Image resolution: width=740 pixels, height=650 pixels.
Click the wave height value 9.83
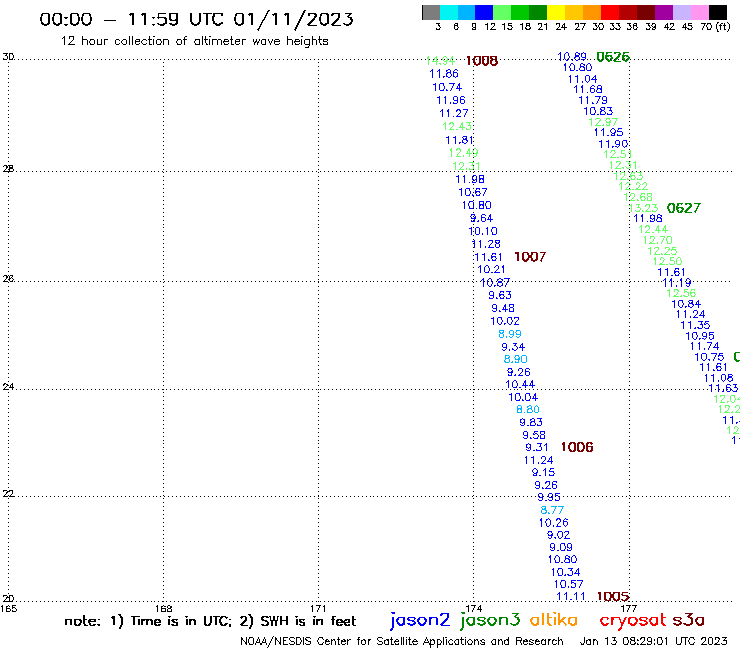coord(531,422)
